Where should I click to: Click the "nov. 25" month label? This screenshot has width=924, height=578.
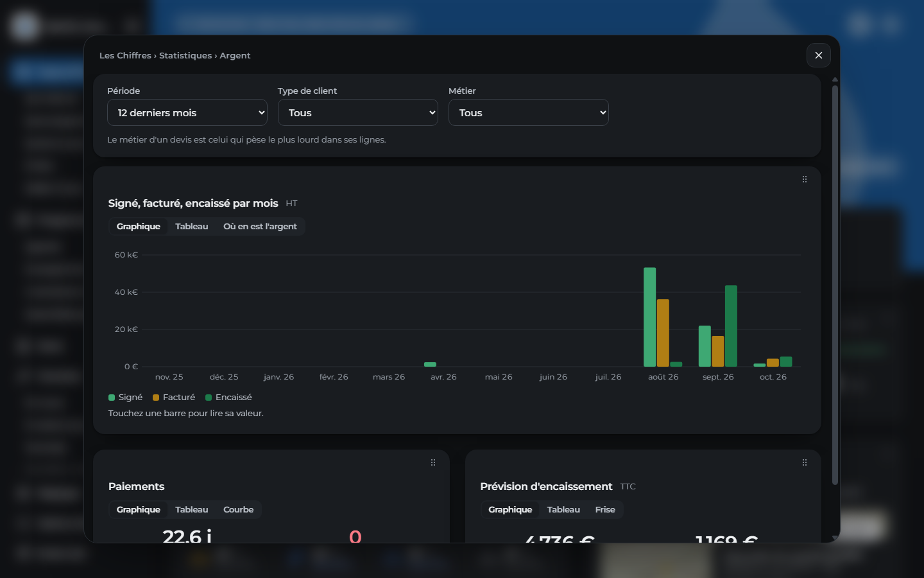(x=169, y=377)
